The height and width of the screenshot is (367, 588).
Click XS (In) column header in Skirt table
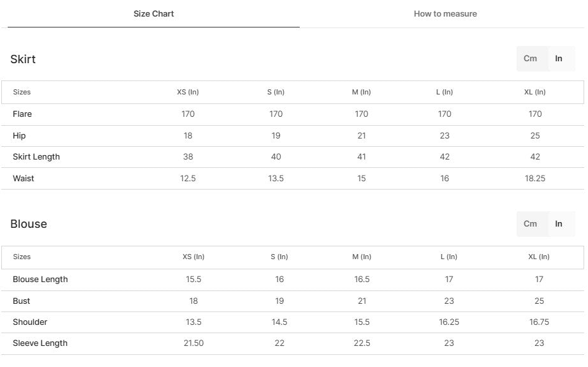[x=187, y=92]
